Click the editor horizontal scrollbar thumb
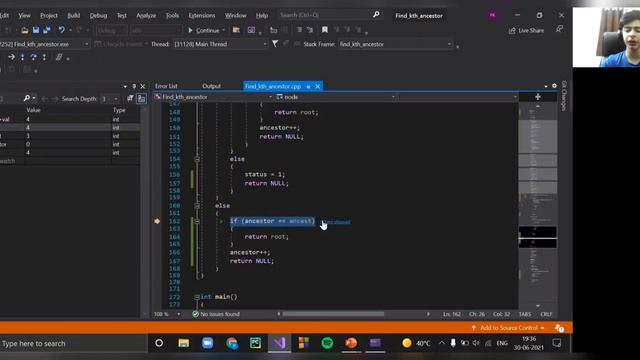Viewport: 640px width, 360px height. [333, 314]
